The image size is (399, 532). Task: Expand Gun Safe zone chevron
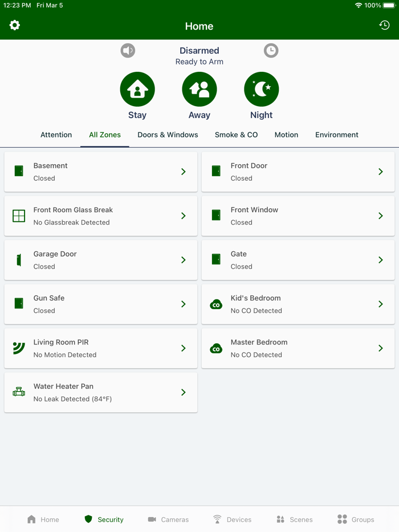(x=184, y=304)
